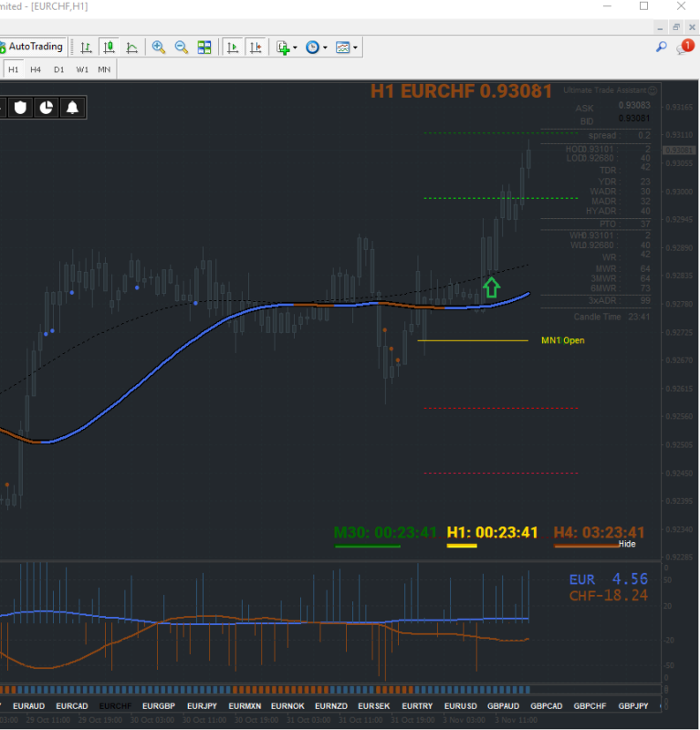
Task: Select the MN timeframe
Action: pos(104,69)
